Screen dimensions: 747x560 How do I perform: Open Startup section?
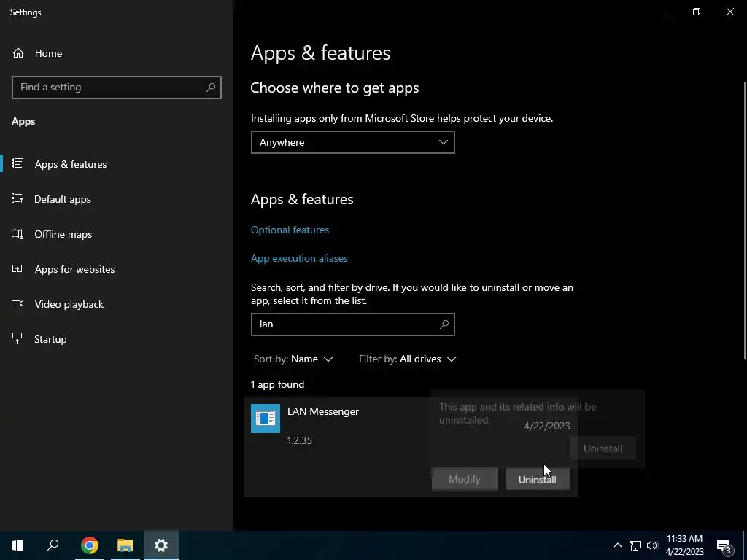point(50,339)
